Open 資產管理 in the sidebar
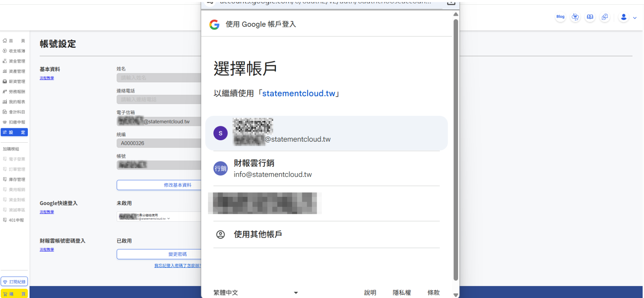This screenshot has width=644, height=298. [14, 71]
